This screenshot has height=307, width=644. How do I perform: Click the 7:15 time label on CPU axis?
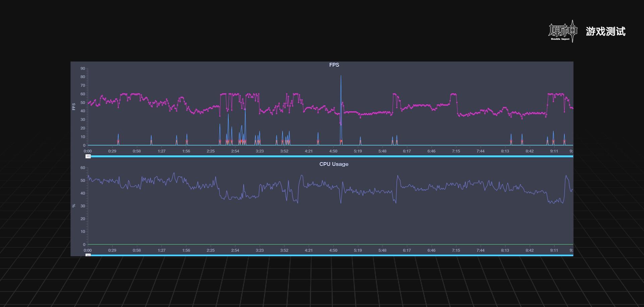pyautogui.click(x=456, y=250)
